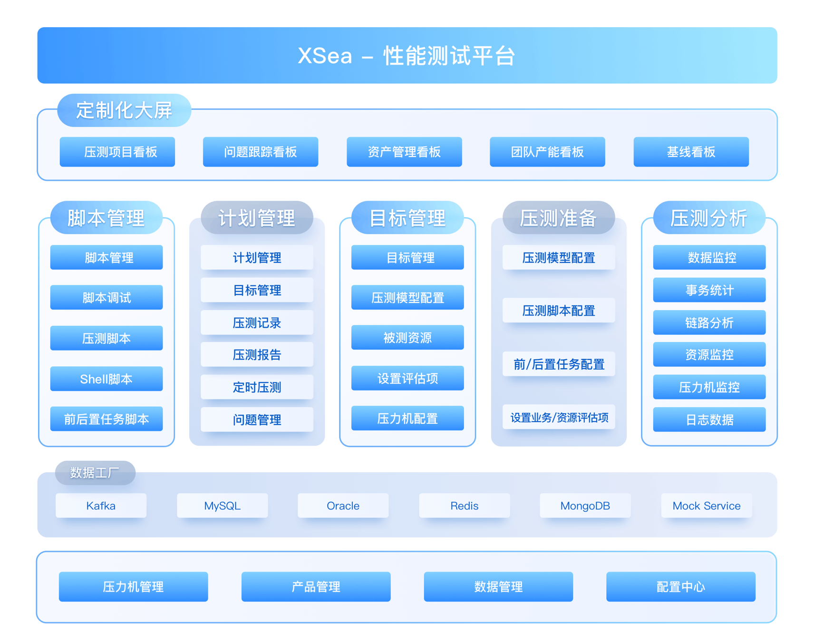Screen dimensions: 814x644
Task: Click the 压力机配置 box
Action: 407,418
